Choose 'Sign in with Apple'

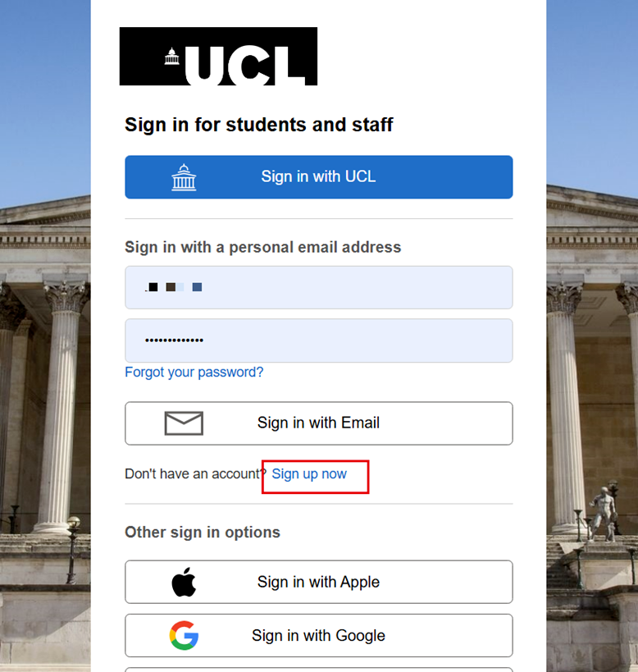click(x=318, y=581)
